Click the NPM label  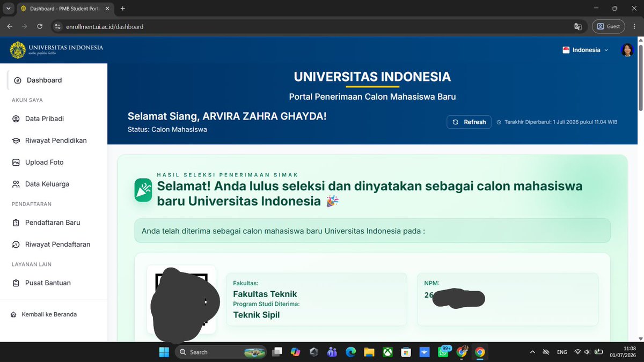(432, 283)
